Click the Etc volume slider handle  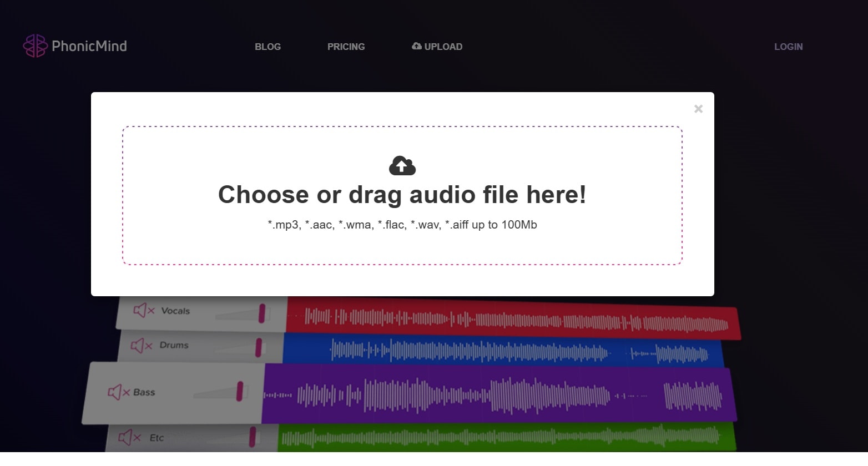[253, 437]
